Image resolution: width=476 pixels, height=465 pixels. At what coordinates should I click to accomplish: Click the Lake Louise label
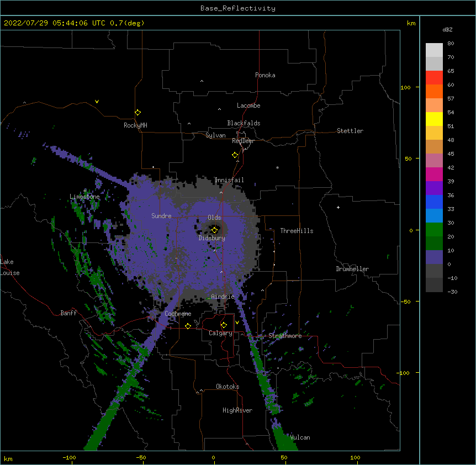coord(10,267)
